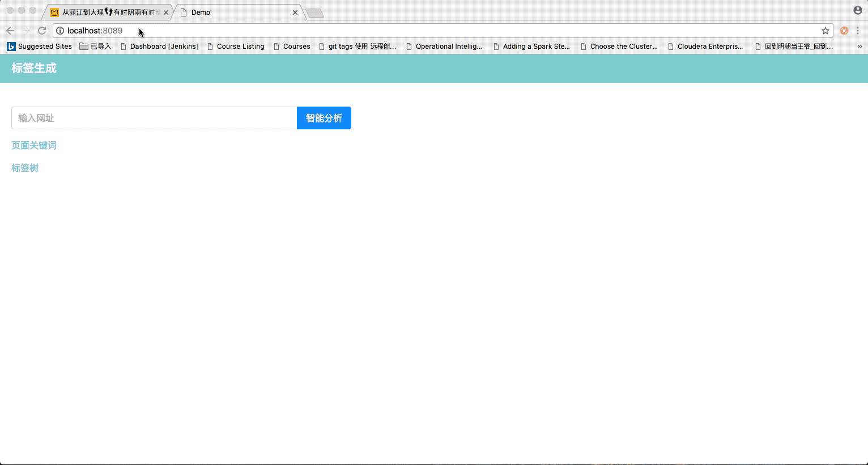This screenshot has height=465, width=868.
Task: Click the 智能分析 button
Action: click(x=324, y=118)
